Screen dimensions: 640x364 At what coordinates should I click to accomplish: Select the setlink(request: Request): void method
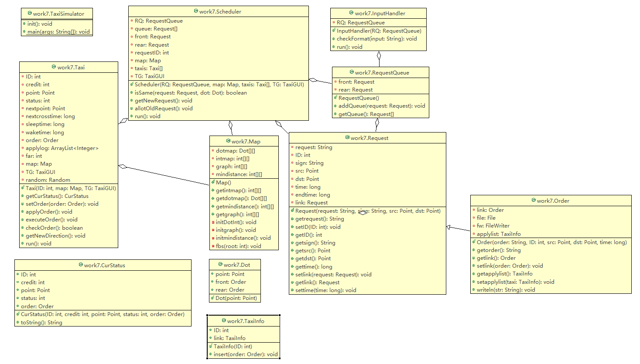333,275
